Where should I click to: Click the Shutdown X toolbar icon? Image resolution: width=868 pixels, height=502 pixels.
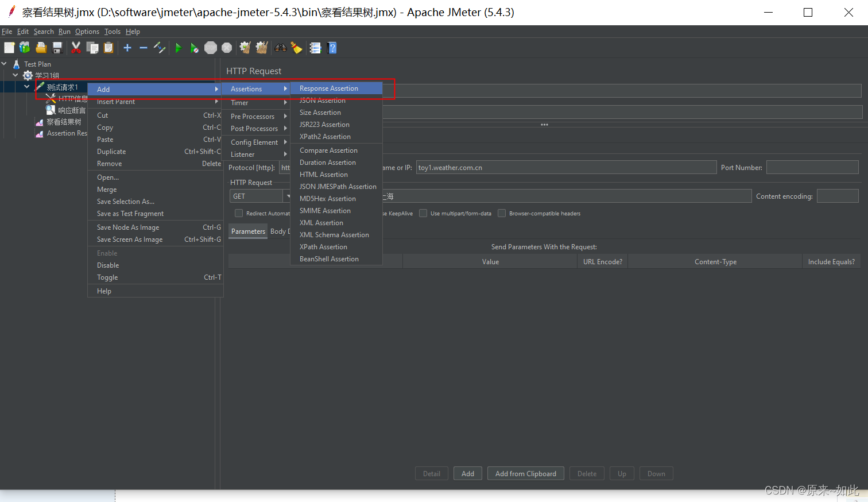[x=227, y=48]
